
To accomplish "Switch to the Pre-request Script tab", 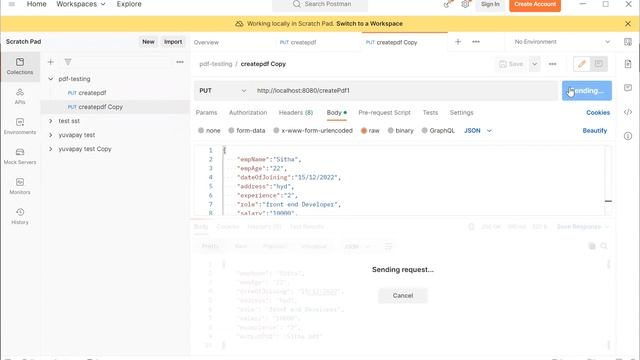I will coord(384,113).
